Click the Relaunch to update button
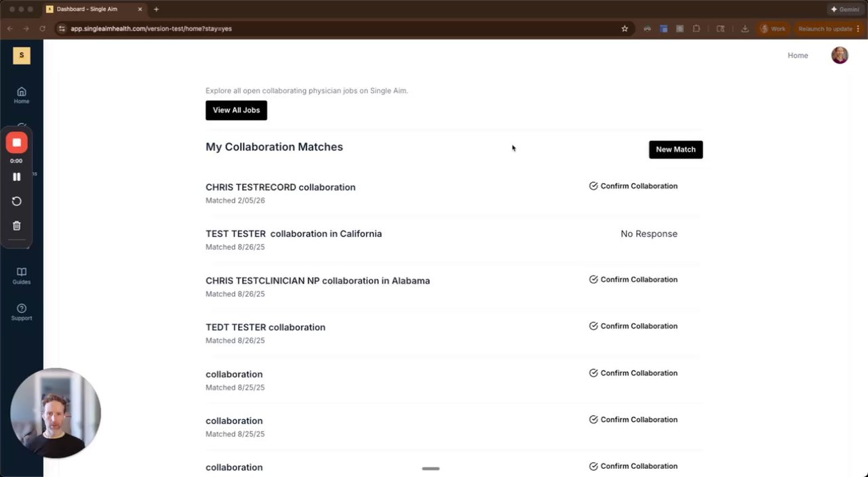 coord(825,28)
